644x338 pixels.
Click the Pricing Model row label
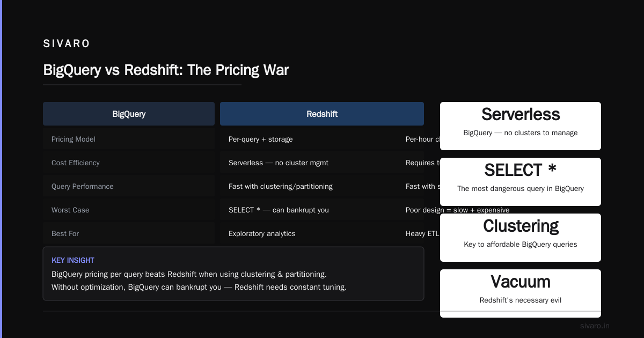(74, 139)
